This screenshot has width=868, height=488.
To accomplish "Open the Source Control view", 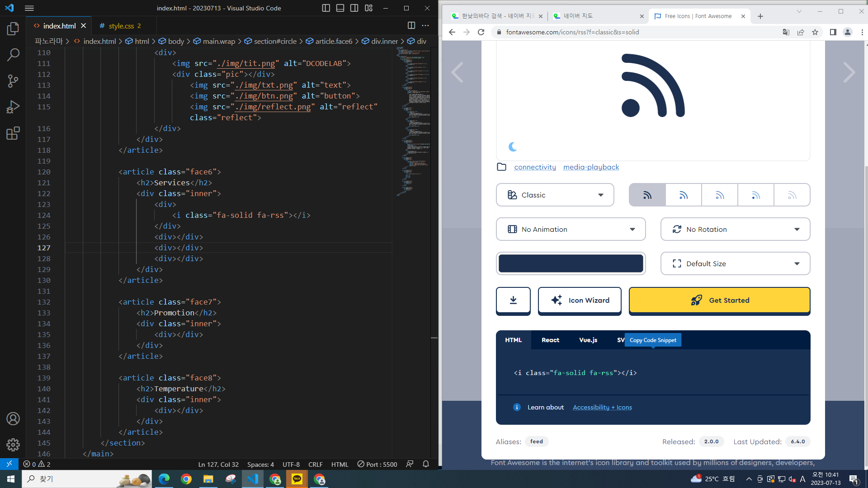I will [x=13, y=81].
